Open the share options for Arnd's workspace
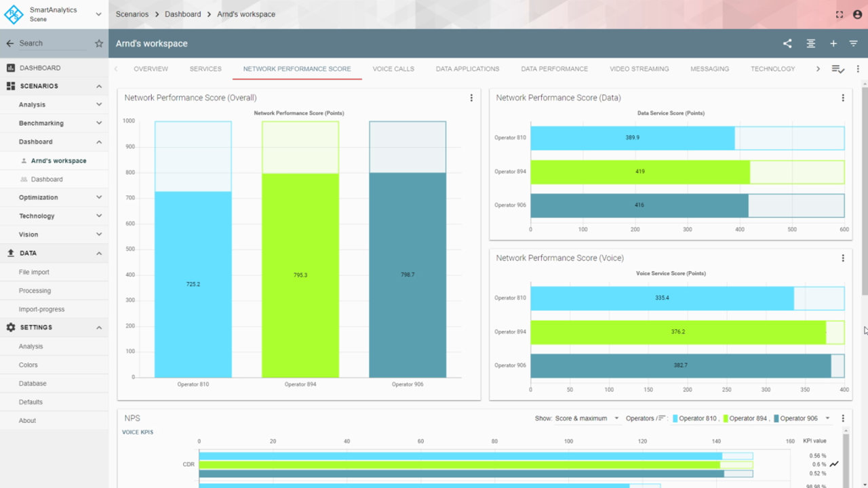Viewport: 868px width, 488px height. (x=787, y=43)
